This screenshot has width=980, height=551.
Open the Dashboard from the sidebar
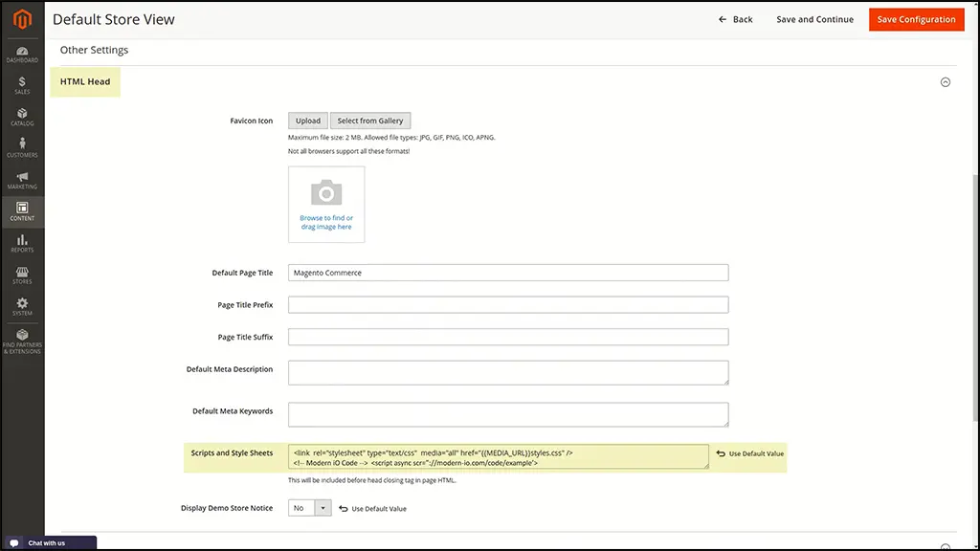[x=22, y=54]
